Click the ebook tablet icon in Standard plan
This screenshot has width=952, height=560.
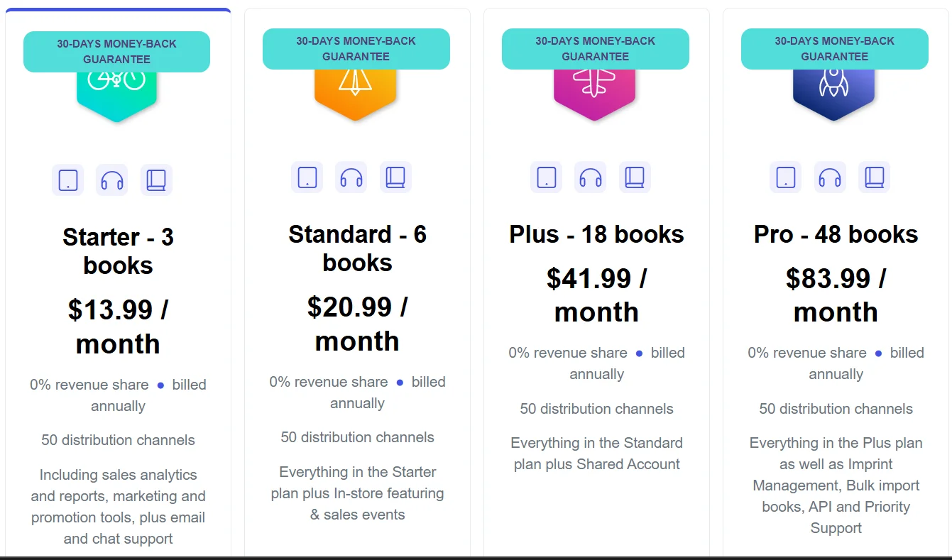pos(307,177)
